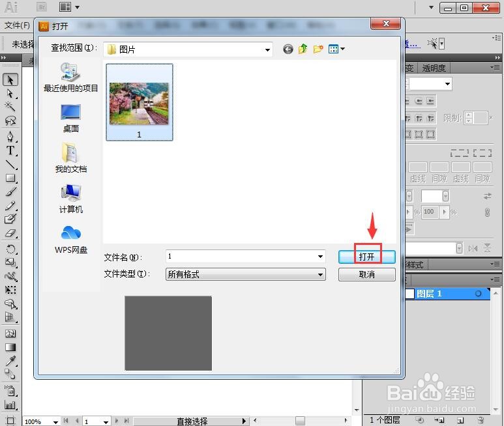Select the Eyedropper tool
The height and width of the screenshot is (426, 504).
pyautogui.click(x=10, y=361)
